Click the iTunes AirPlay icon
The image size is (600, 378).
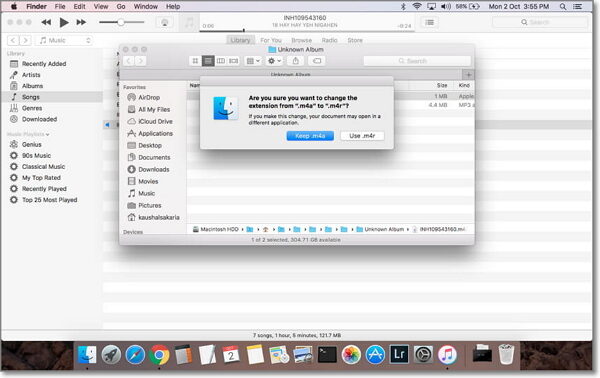[x=165, y=23]
